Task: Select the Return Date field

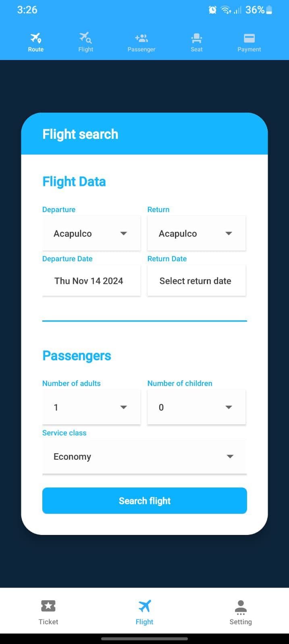Action: (196, 281)
